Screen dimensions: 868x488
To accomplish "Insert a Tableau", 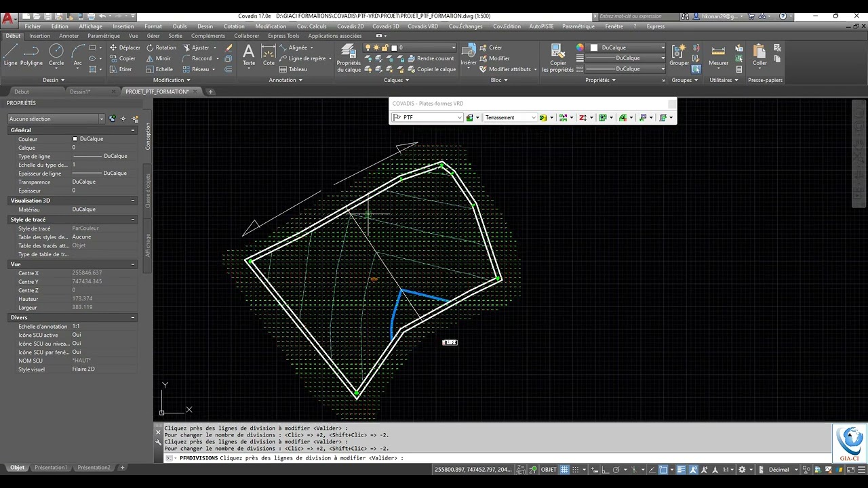I will point(293,69).
